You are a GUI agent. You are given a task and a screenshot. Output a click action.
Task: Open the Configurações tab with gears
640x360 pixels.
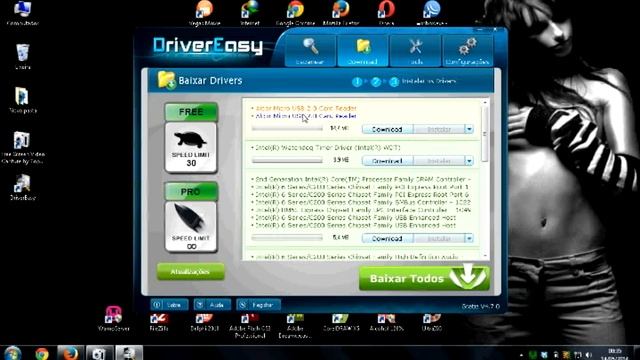[x=467, y=51]
